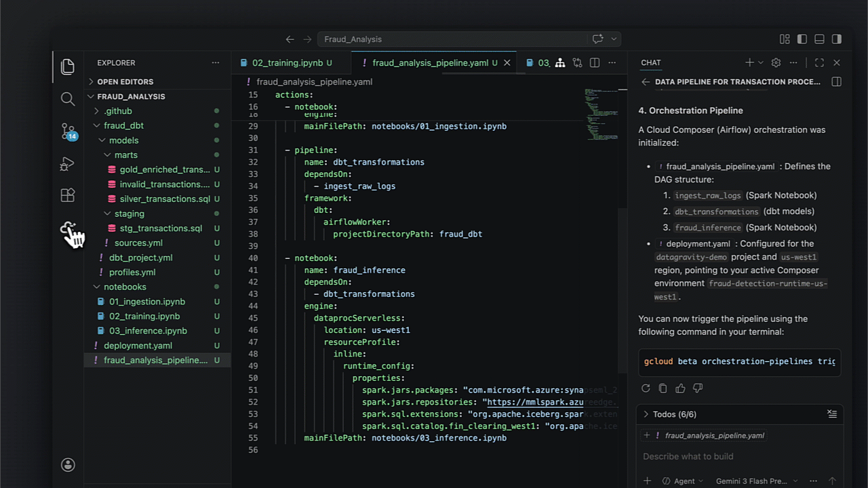This screenshot has width=868, height=488.
Task: Click the gcloud command code block
Action: coord(739,361)
